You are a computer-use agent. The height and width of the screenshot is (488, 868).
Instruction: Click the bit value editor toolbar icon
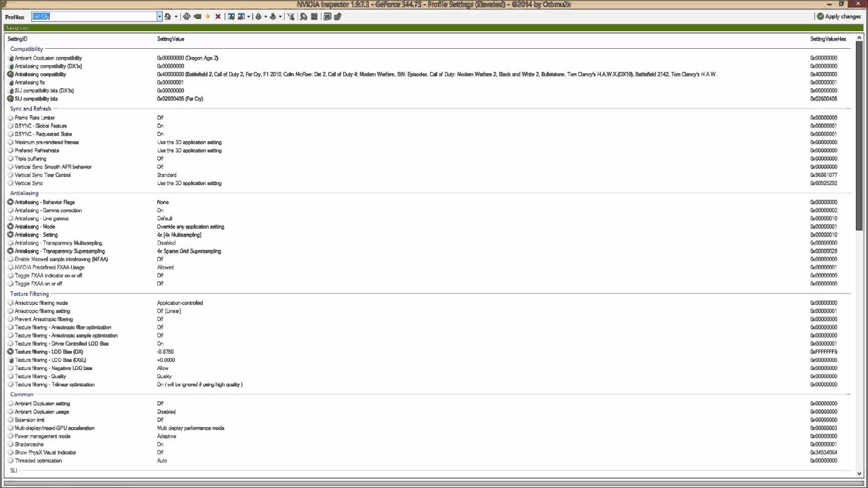coord(314,16)
